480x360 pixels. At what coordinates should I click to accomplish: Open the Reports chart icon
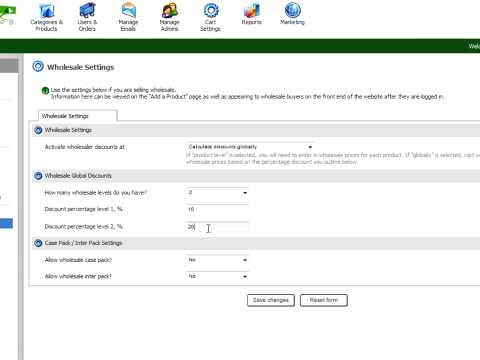[252, 10]
